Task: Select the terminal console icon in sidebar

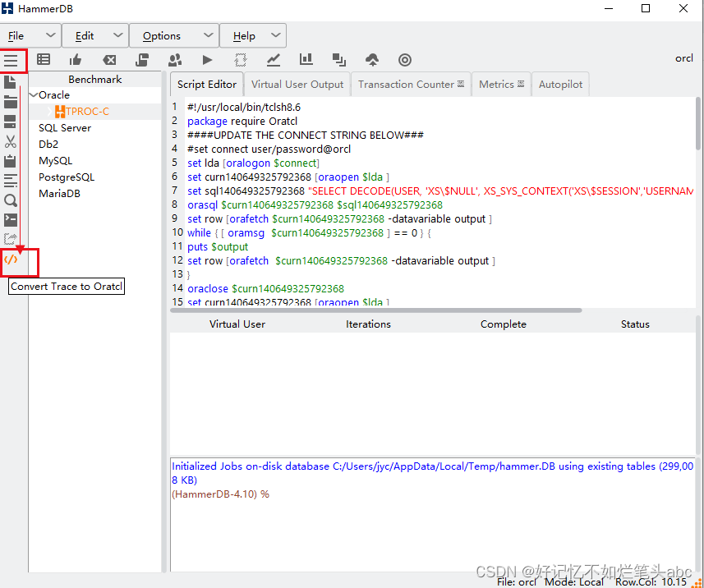Action: pos(12,220)
